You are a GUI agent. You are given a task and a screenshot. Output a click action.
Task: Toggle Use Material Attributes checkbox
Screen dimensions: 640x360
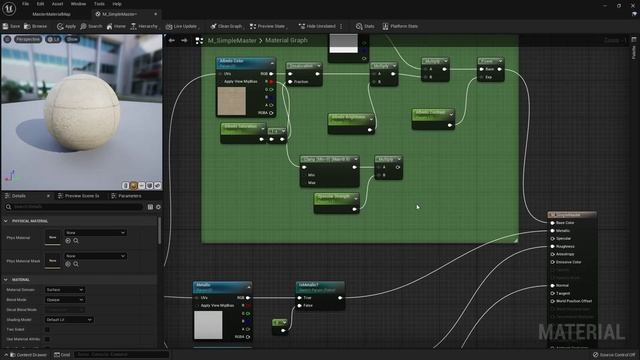(47, 339)
